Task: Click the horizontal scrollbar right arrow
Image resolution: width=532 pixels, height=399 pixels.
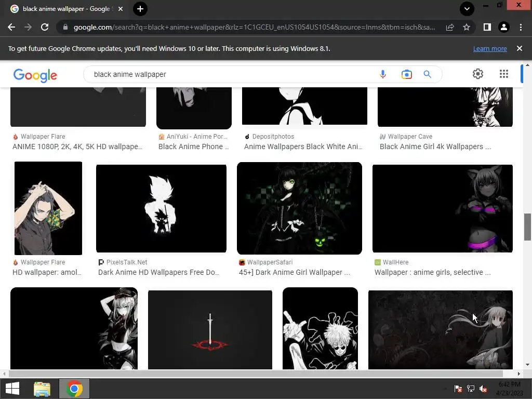Action: (519, 374)
